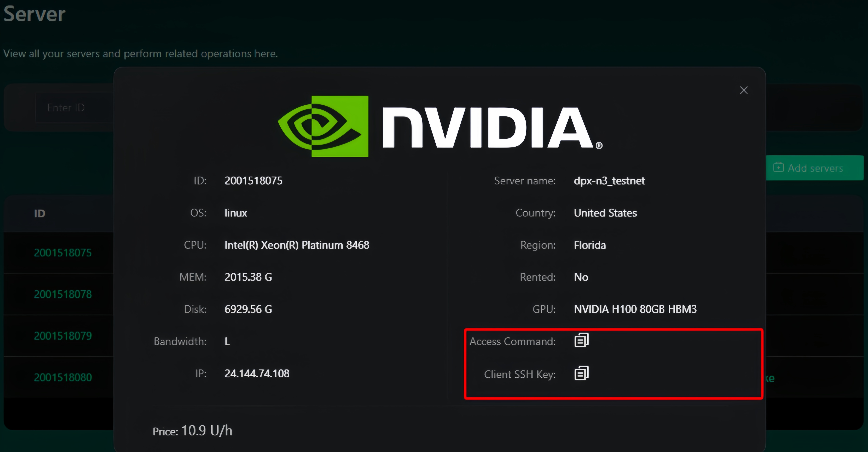The image size is (868, 452).
Task: Click the 10.9 U/h price text
Action: [x=206, y=431]
